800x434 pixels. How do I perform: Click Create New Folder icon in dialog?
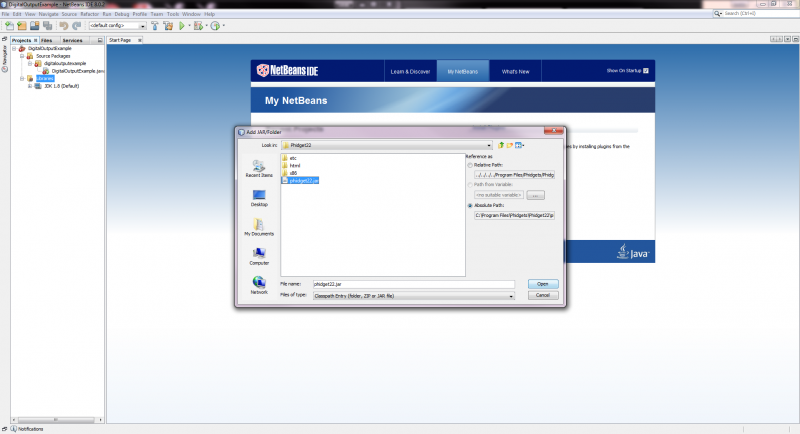(510, 145)
